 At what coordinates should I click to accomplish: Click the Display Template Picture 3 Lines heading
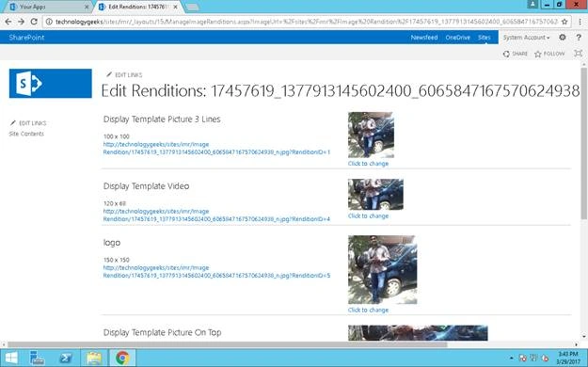(x=162, y=119)
